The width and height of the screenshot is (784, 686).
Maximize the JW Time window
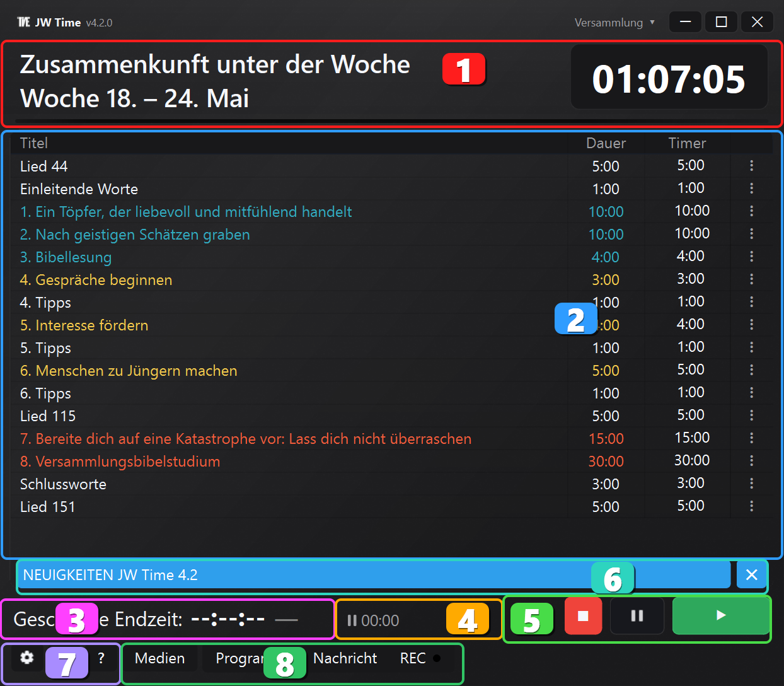pos(722,22)
